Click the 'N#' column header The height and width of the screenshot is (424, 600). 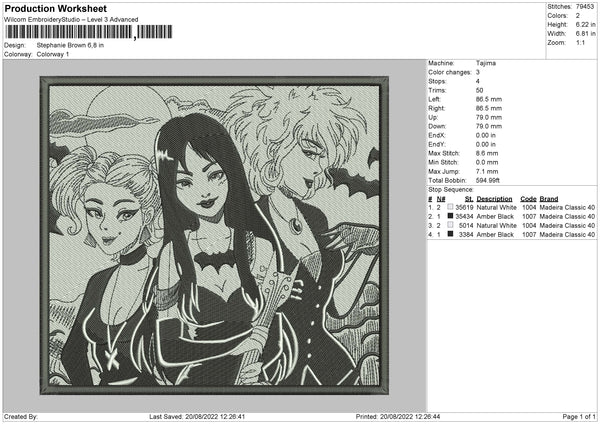pyautogui.click(x=441, y=199)
